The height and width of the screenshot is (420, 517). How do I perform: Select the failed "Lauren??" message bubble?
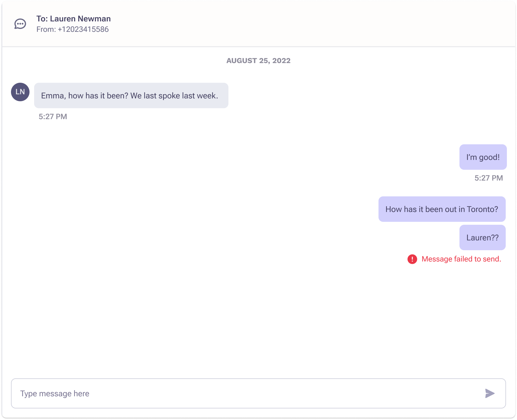pyautogui.click(x=482, y=237)
